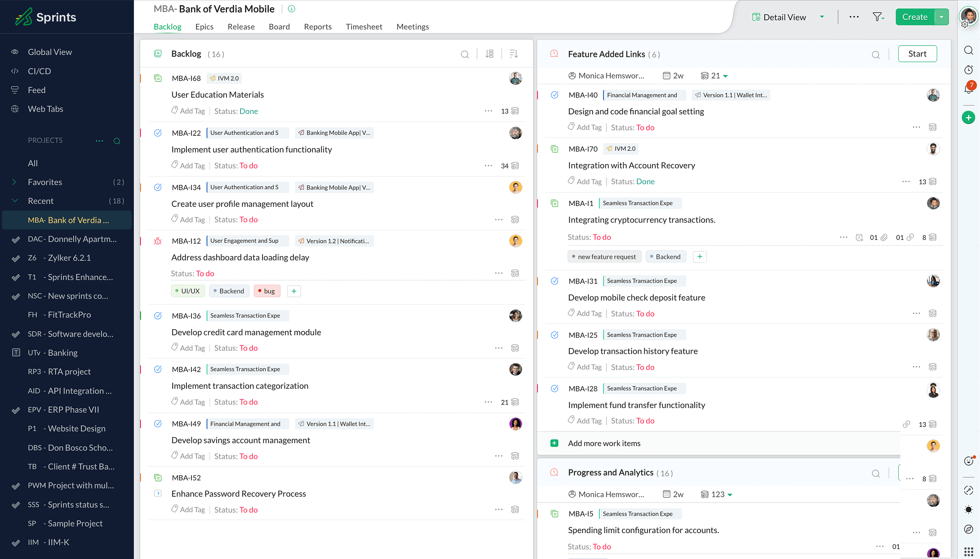
Task: Switch to the Release tab
Action: (241, 27)
